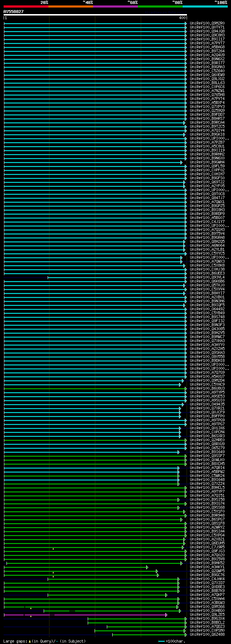
Task: Click label UniRef100_C5WR24
Action: 207,476
